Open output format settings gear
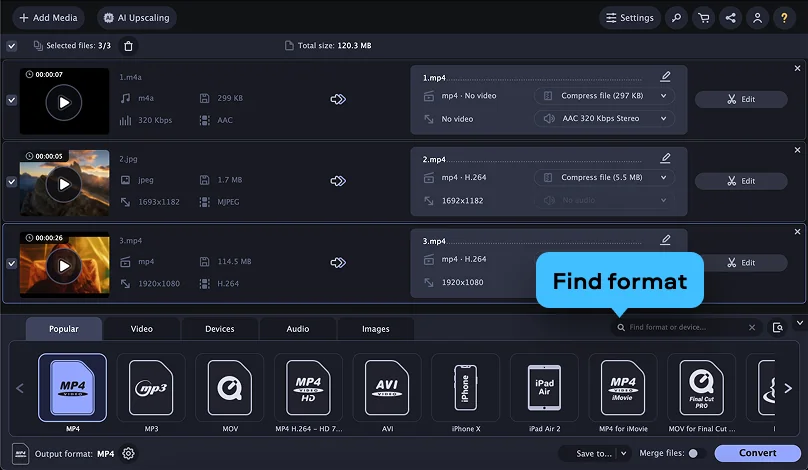Screen dimensions: 808x470 click(x=128, y=454)
